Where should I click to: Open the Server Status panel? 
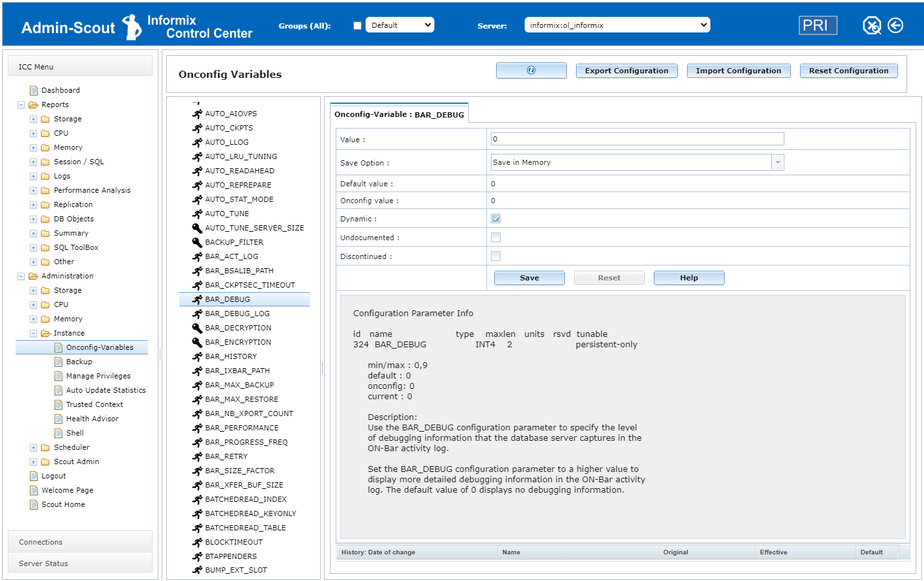point(80,563)
